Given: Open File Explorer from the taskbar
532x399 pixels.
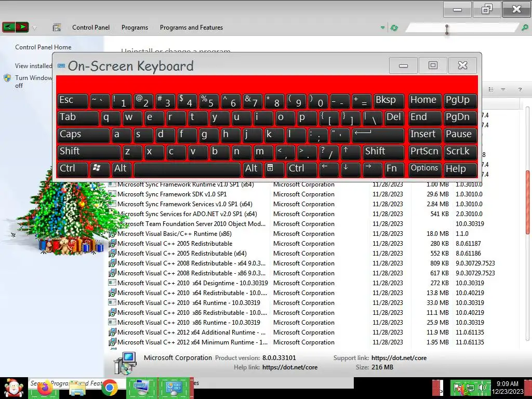Looking at the screenshot, I should (x=77, y=389).
